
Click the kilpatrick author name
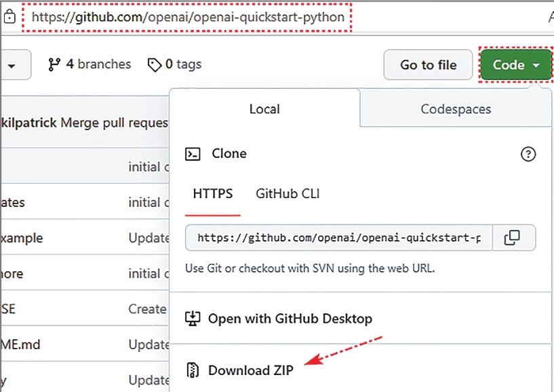click(29, 123)
